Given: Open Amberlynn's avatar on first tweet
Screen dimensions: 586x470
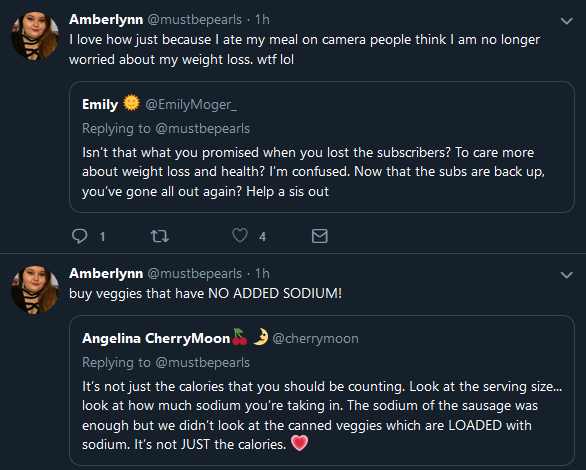Looking at the screenshot, I should coord(35,35).
